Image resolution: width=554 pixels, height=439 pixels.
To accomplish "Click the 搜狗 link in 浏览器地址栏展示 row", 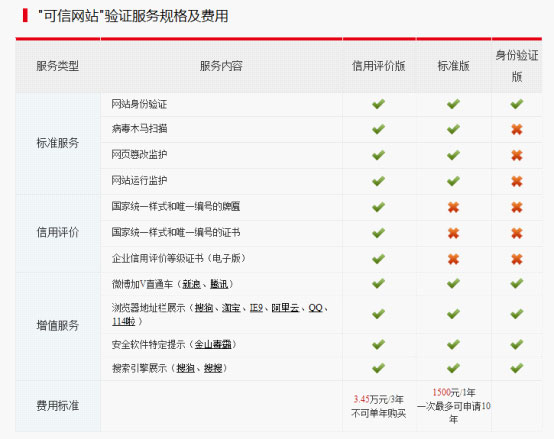I will click(x=204, y=308).
